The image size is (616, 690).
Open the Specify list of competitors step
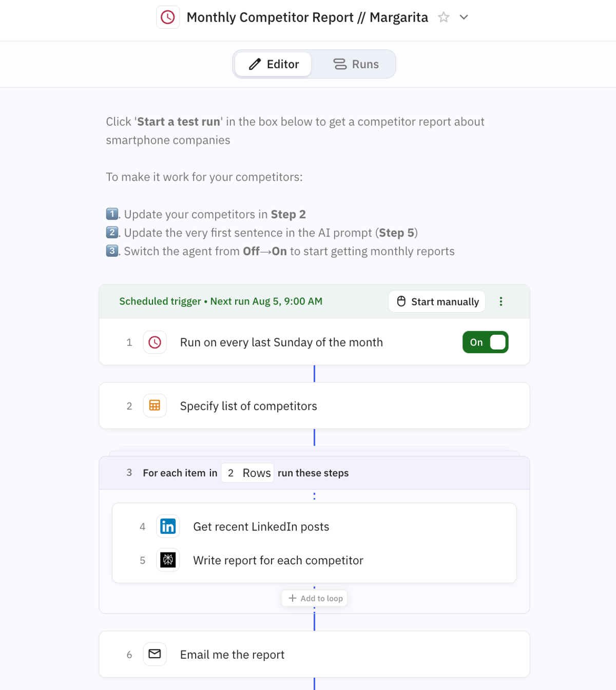[248, 406]
